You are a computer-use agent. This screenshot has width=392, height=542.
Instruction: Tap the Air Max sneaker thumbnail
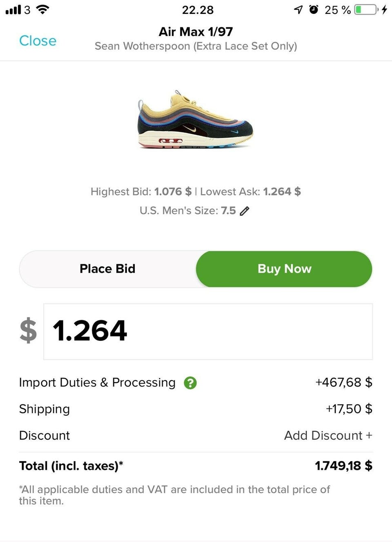[195, 121]
